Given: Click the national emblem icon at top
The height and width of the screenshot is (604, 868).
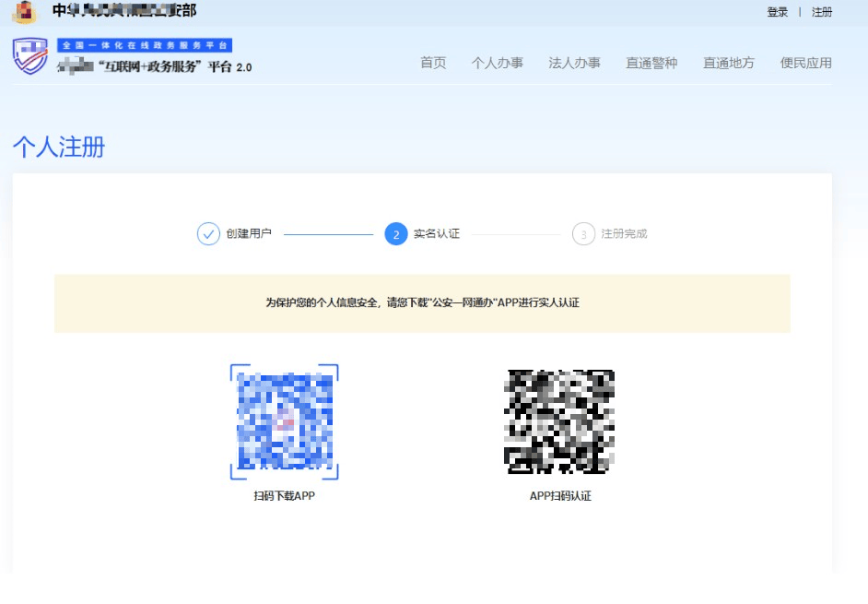Looking at the screenshot, I should click(25, 12).
